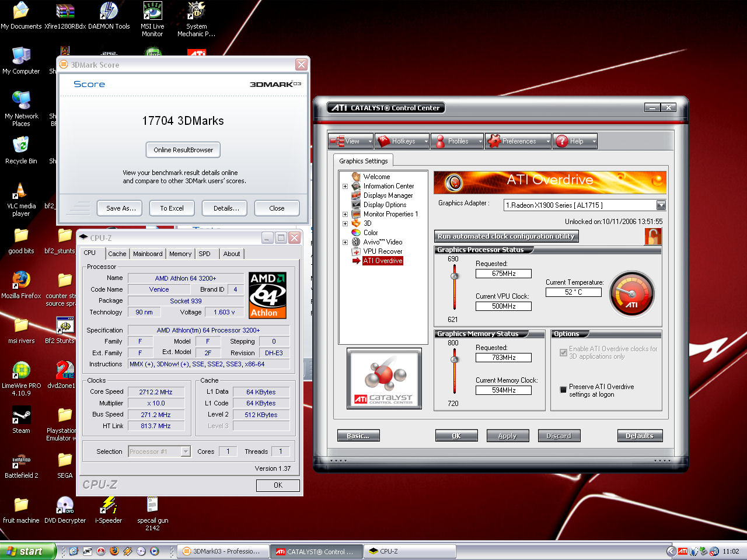Select the Graphics Settings tab
Screen dimensions: 747x560
(364, 161)
